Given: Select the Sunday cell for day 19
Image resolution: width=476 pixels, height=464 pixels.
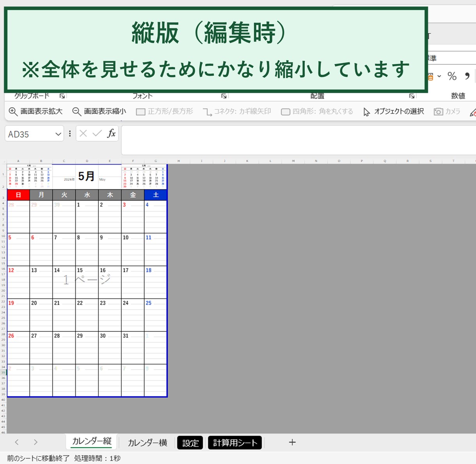Looking at the screenshot, I should coord(18,315).
